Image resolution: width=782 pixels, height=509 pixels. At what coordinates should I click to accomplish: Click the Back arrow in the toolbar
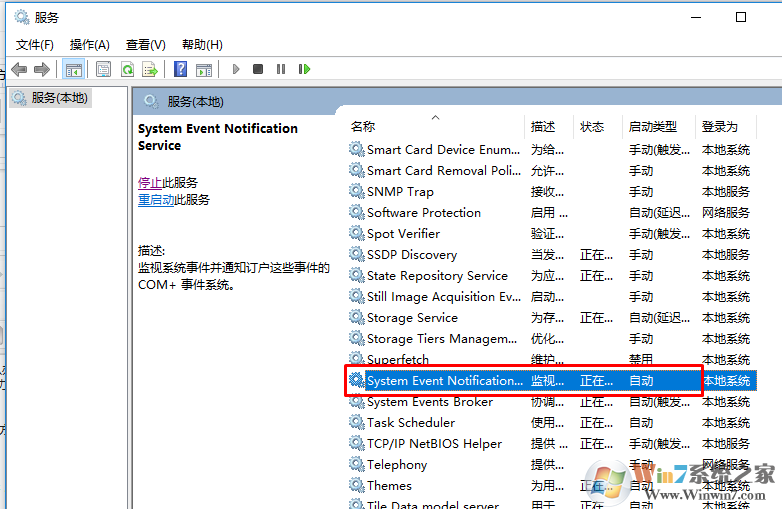coord(19,69)
